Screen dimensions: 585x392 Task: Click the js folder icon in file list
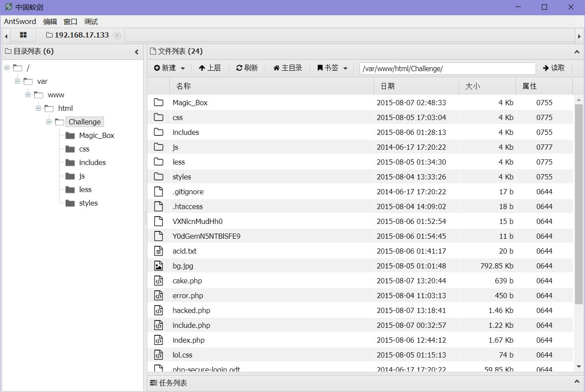(x=159, y=147)
